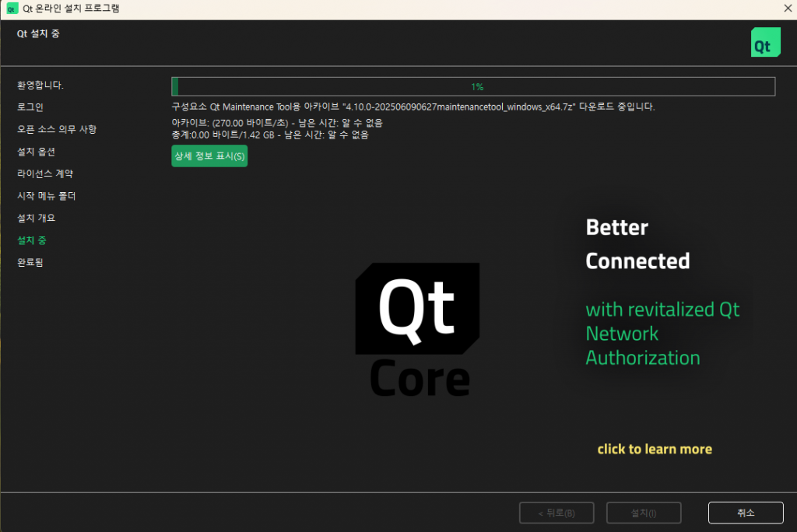Select the 라이선스 계약 sidebar step
This screenshot has height=532, width=797.
click(45, 173)
